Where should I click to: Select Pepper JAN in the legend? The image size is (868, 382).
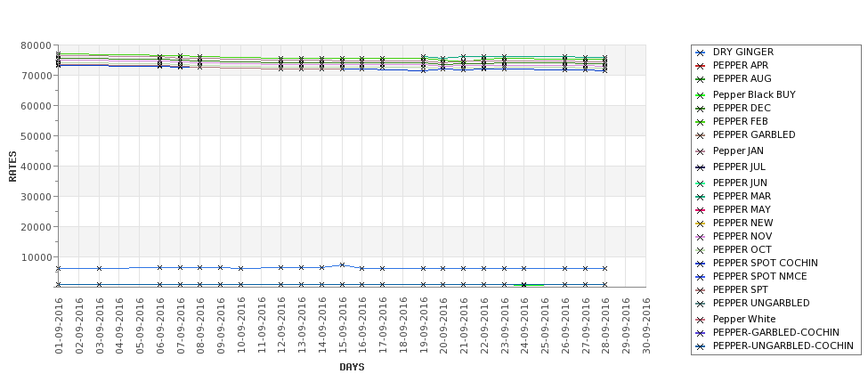[738, 150]
